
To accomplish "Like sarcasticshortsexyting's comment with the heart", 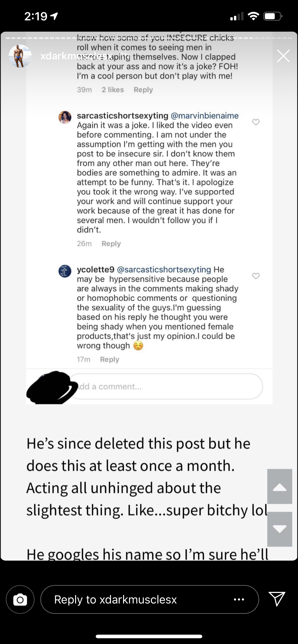I will [x=256, y=122].
